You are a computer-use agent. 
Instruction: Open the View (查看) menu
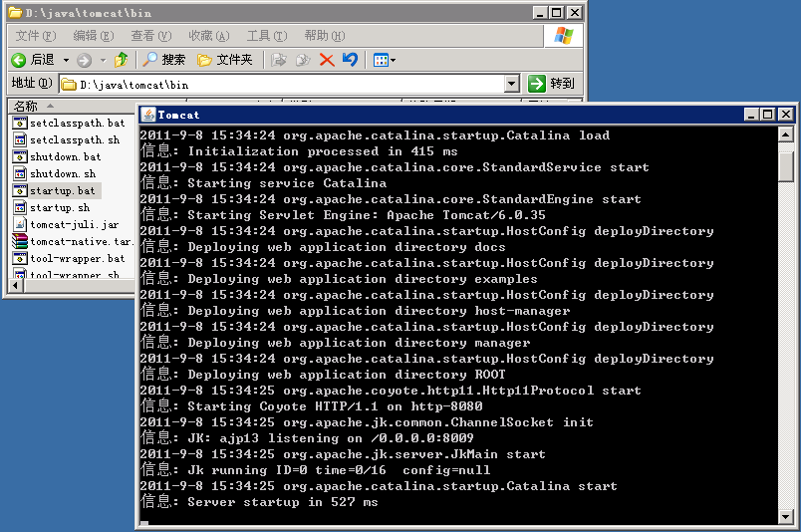click(150, 36)
